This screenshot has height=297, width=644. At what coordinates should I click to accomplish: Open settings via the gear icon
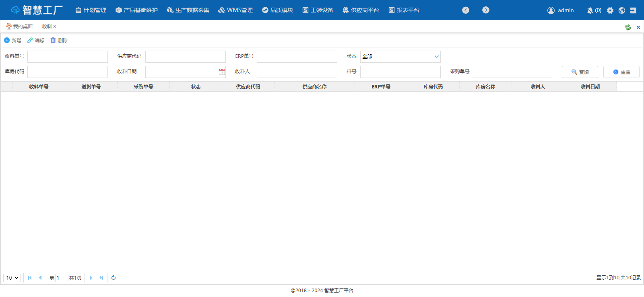tap(610, 10)
